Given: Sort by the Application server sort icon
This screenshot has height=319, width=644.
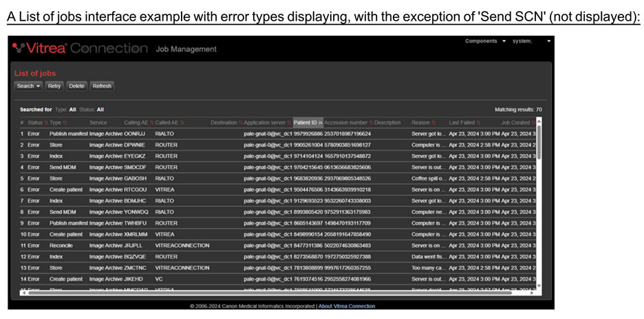Looking at the screenshot, I should click(290, 123).
